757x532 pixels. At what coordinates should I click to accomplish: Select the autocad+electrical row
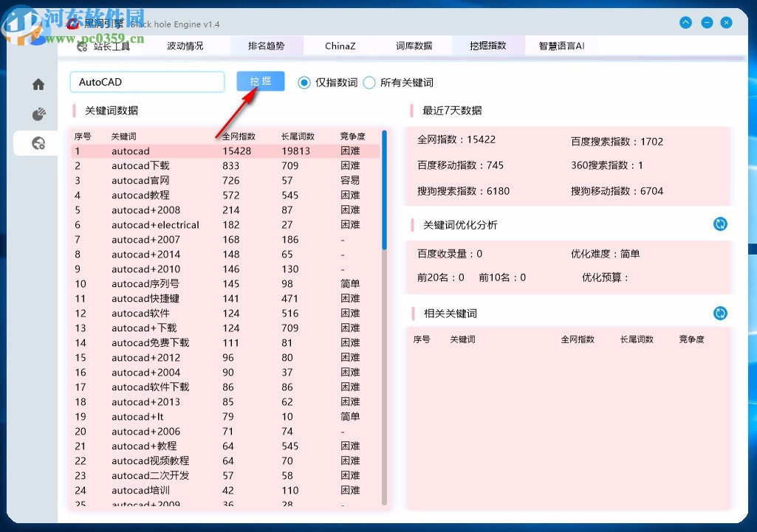(x=226, y=225)
